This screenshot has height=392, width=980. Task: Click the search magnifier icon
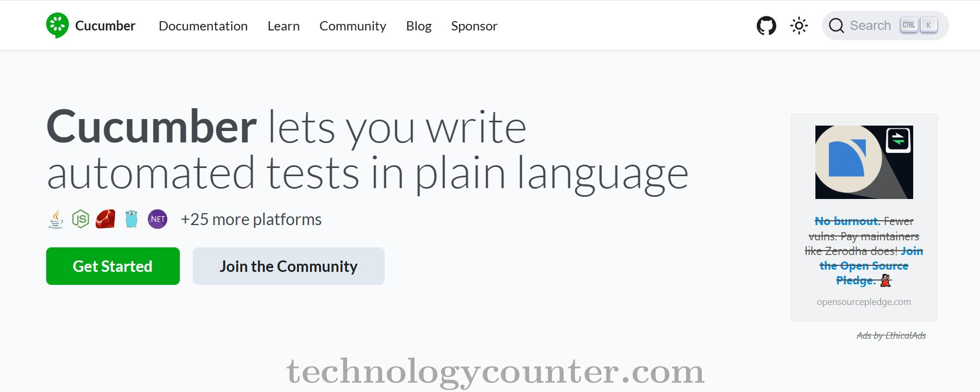point(837,26)
